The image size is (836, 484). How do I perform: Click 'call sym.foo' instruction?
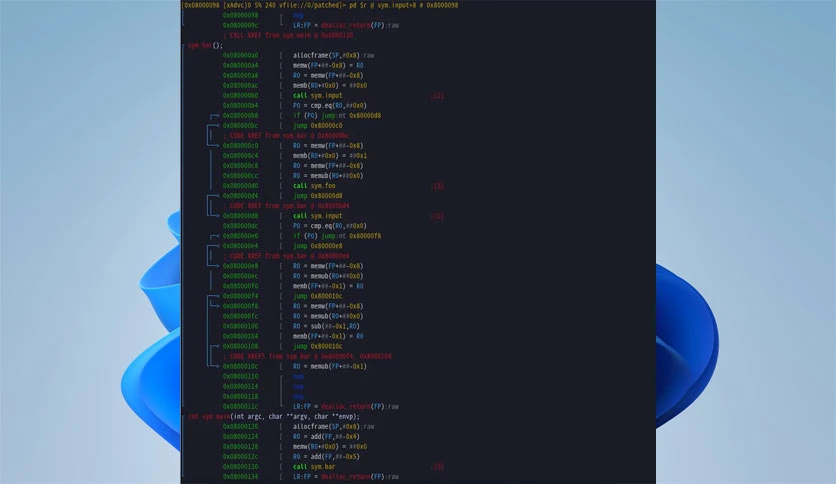click(314, 186)
